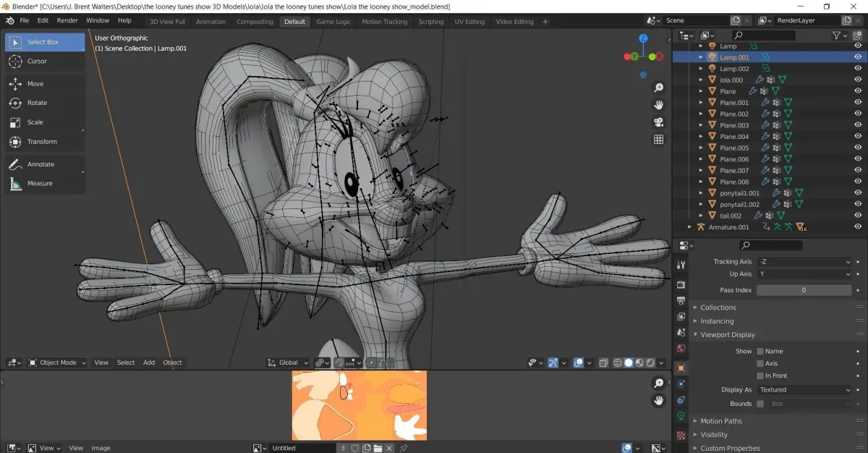The image size is (868, 453).
Task: Open the Render menu
Action: tap(67, 21)
